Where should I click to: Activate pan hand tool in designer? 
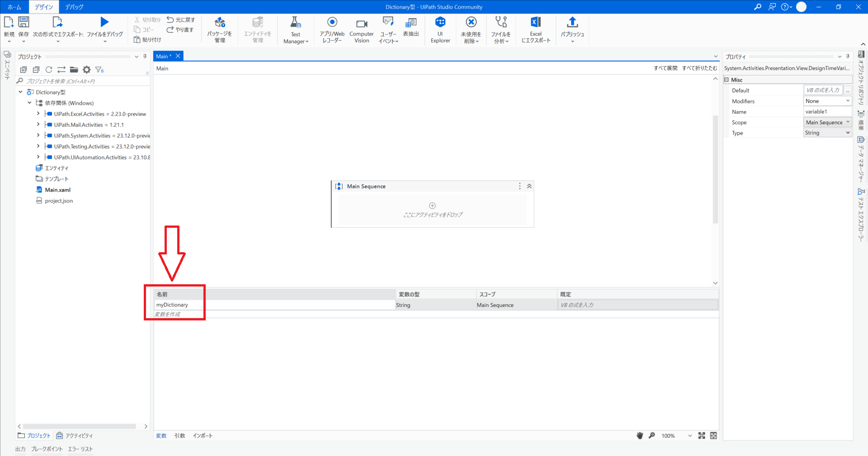(640, 436)
